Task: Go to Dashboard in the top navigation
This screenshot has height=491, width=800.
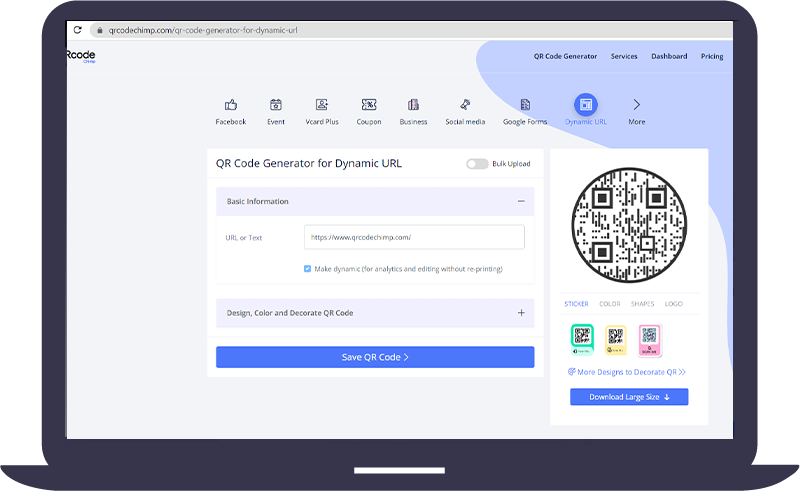Action: click(669, 56)
